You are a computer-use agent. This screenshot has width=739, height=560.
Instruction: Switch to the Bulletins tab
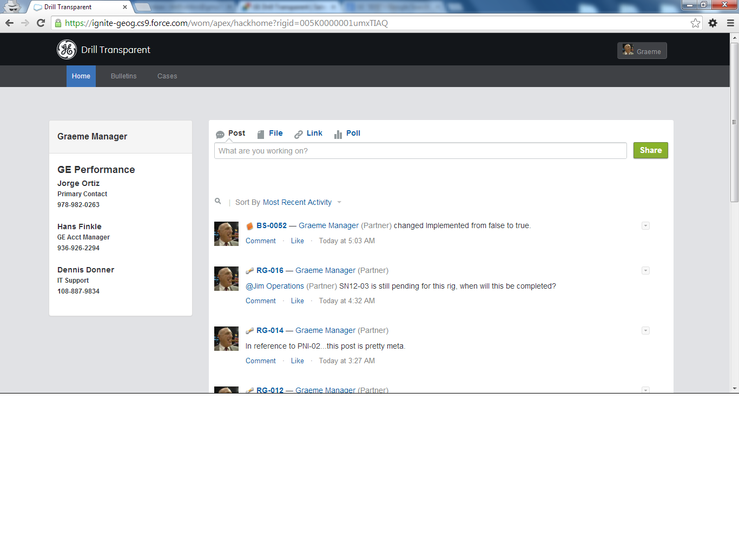[123, 76]
